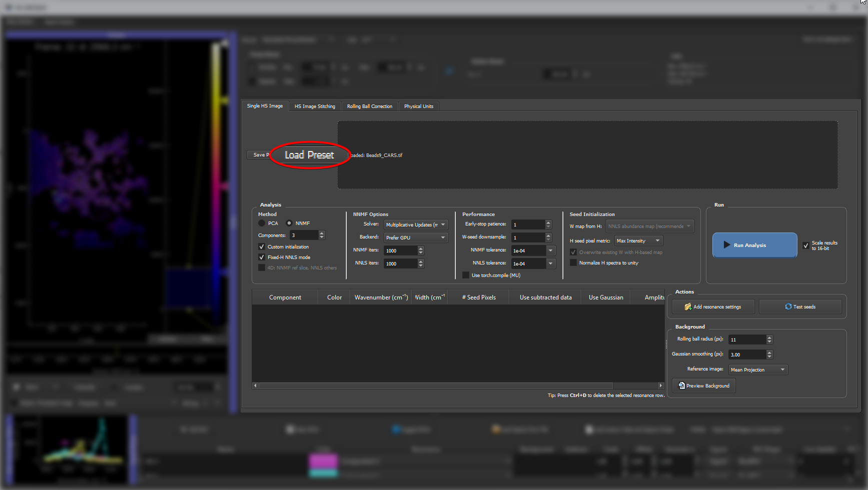Screen dimensions: 868x490
Task: Select the PCA method radio button
Action: coord(262,223)
